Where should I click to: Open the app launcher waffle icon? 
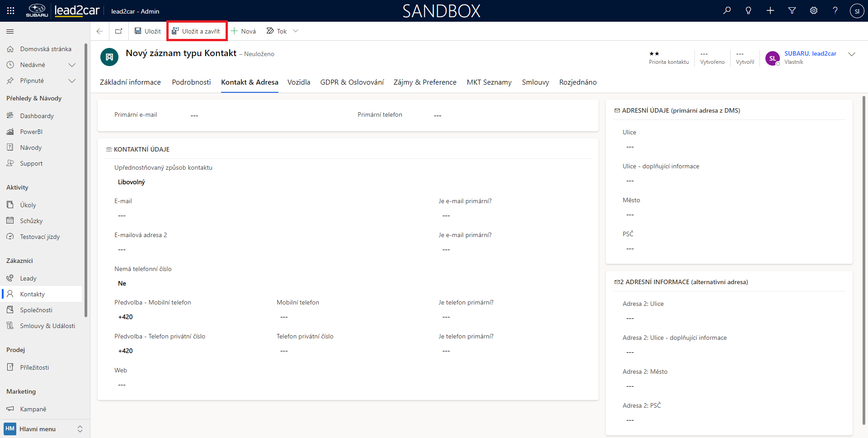click(x=10, y=11)
